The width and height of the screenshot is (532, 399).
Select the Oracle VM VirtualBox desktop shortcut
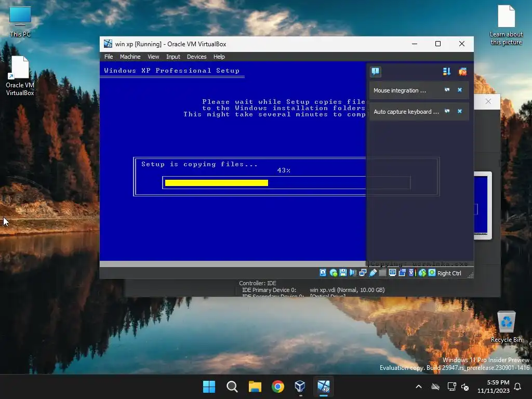pyautogui.click(x=20, y=76)
